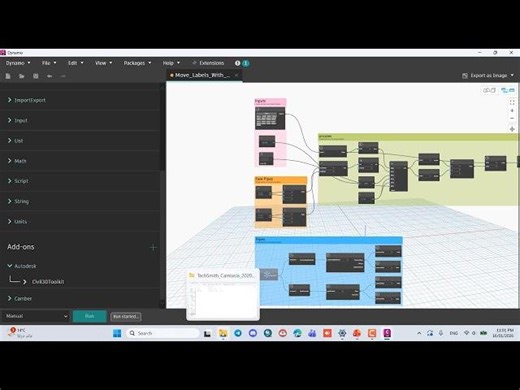Screen dimensions: 520x390
Task: Open the Help menu
Action: tap(171, 63)
